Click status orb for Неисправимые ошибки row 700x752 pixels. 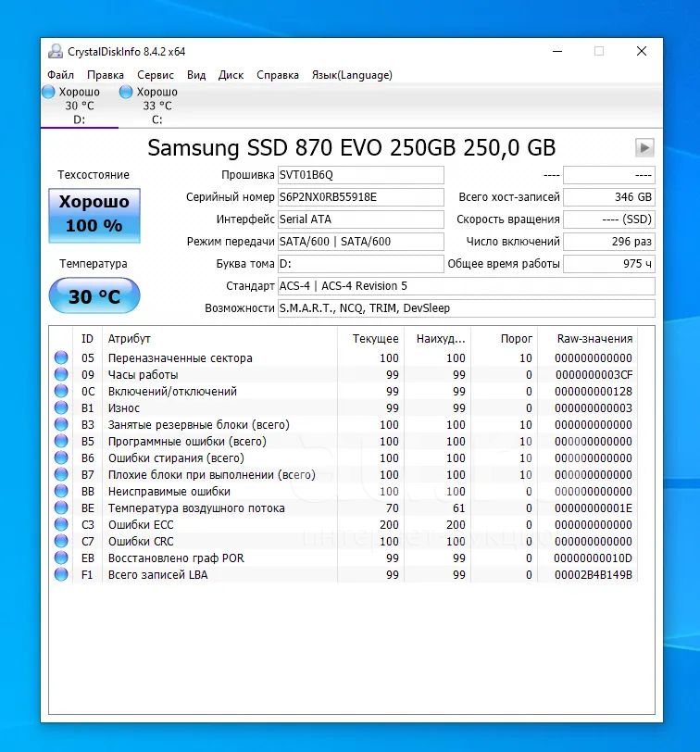[x=61, y=491]
